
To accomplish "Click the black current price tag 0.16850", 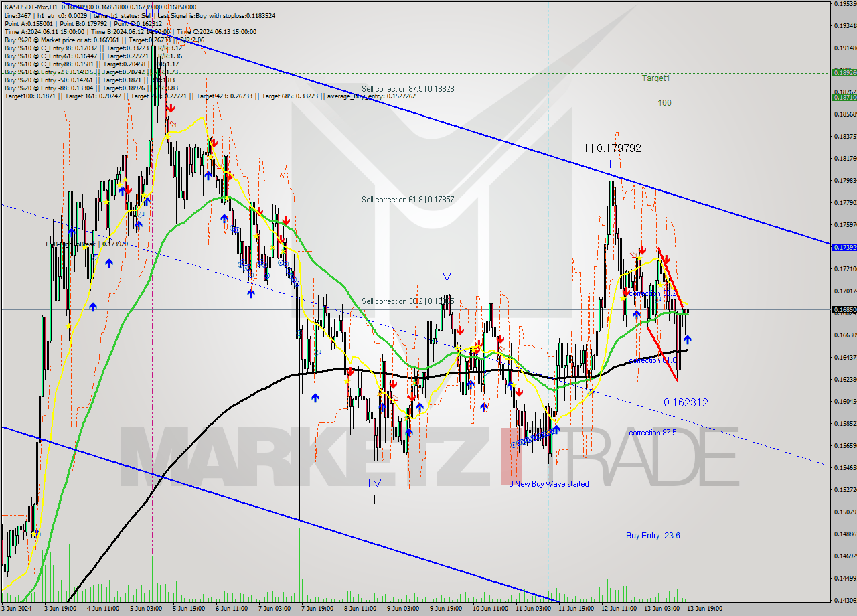I will pyautogui.click(x=844, y=310).
